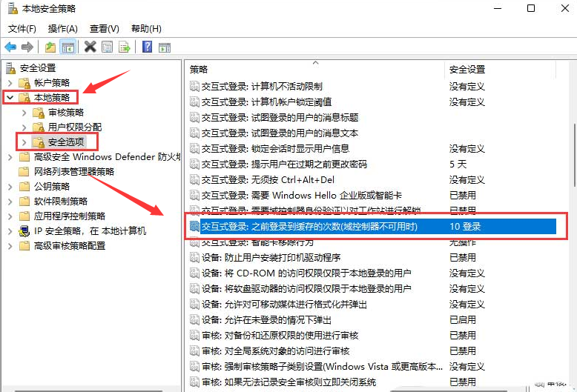Select the 本地策略 tree item label
This screenshot has width=577, height=392.
[x=52, y=98]
